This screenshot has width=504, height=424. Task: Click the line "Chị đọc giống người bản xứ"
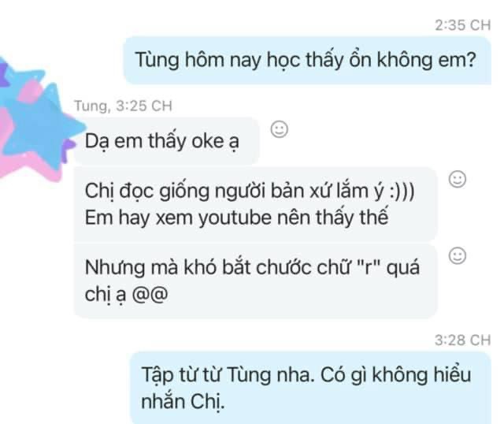[250, 191]
